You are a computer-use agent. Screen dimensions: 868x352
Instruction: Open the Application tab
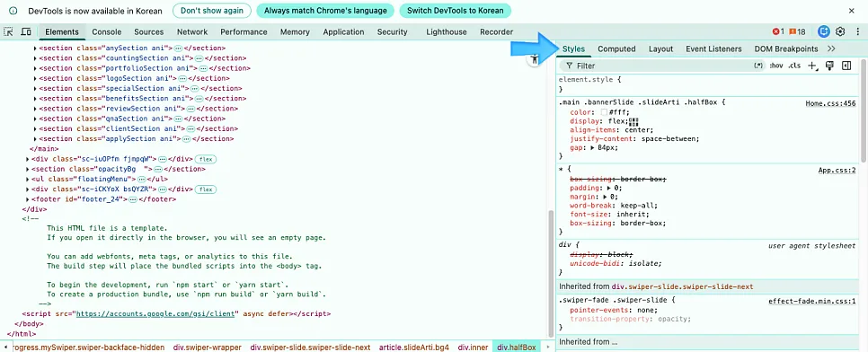pos(343,32)
